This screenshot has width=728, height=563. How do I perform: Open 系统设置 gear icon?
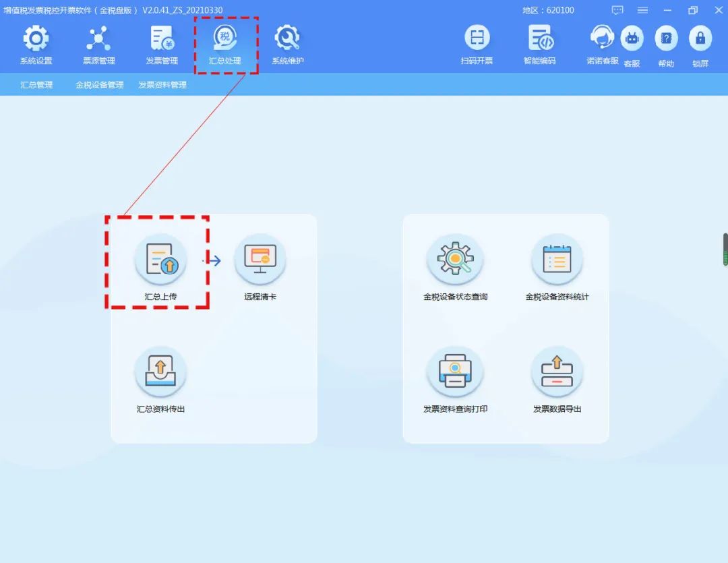[36, 38]
